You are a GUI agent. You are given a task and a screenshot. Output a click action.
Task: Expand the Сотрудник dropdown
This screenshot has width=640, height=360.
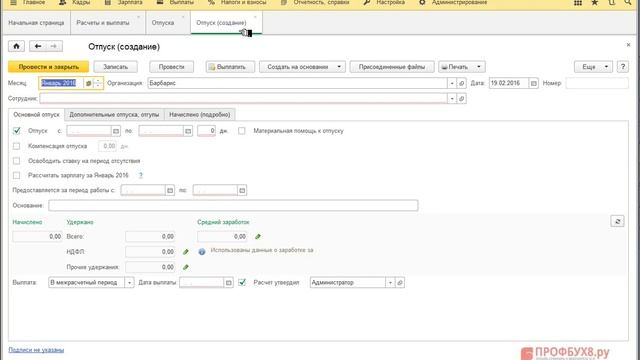click(452, 98)
